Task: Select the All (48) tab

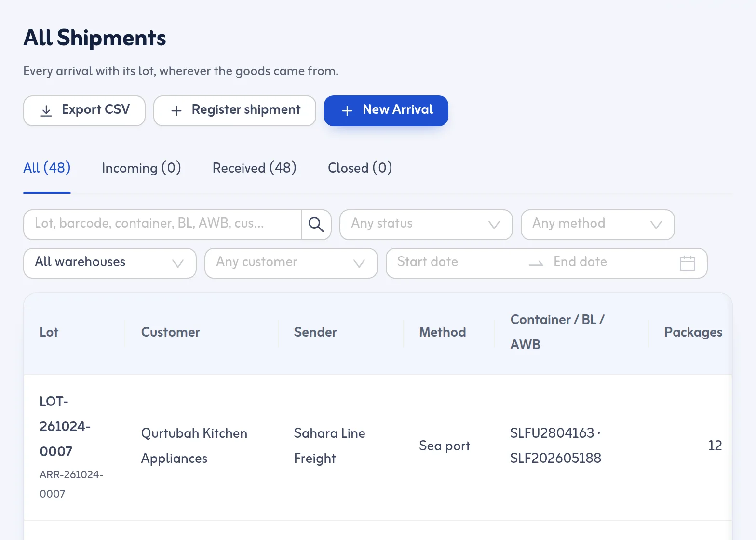Action: pos(47,168)
